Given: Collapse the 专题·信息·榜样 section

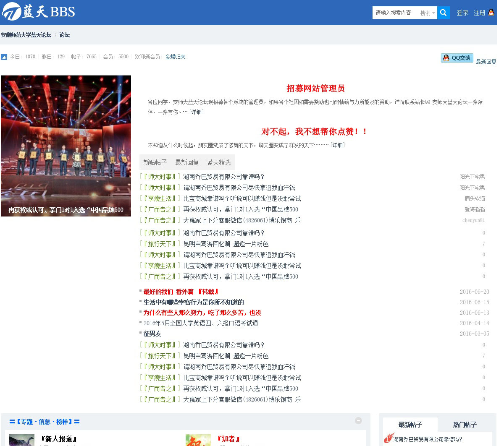Looking at the screenshot, I should point(358,420).
